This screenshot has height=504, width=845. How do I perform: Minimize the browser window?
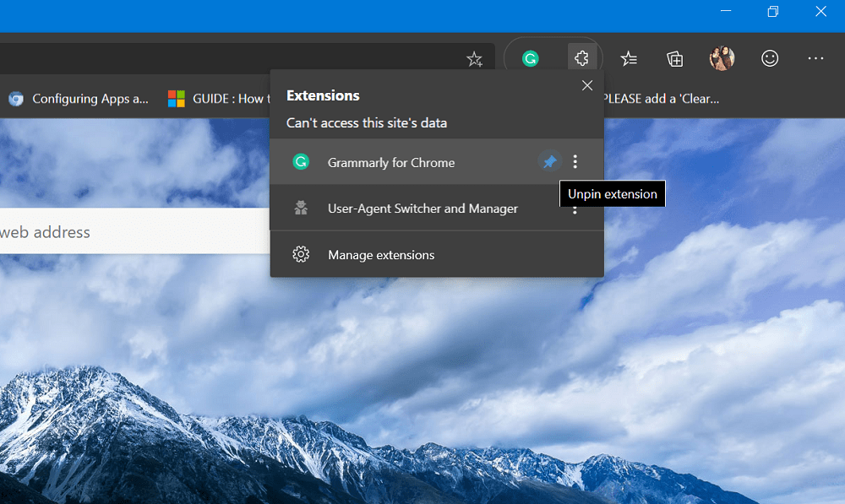tap(726, 11)
